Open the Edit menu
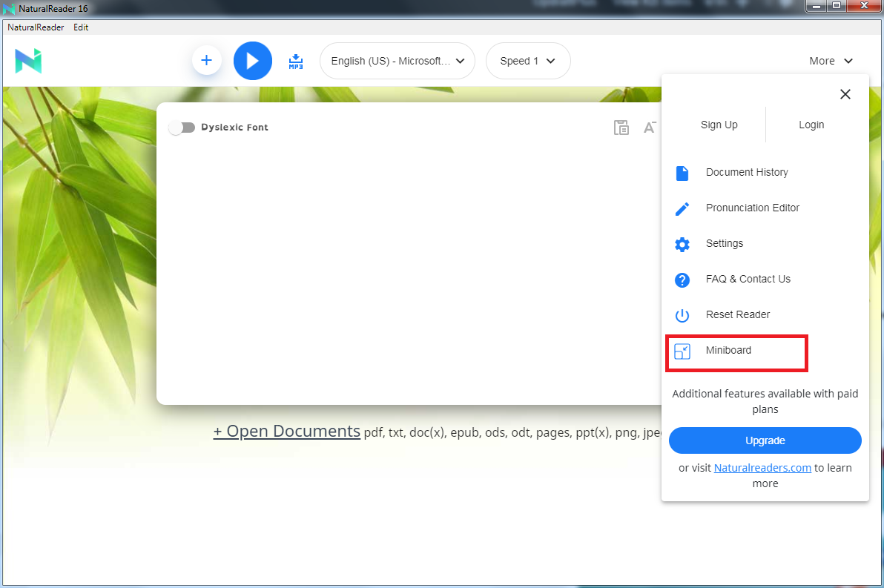 coord(81,27)
